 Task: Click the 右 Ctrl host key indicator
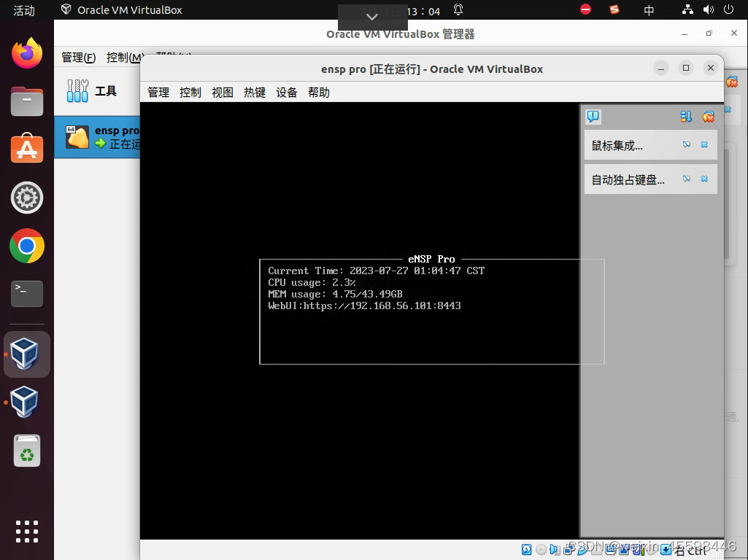690,551
